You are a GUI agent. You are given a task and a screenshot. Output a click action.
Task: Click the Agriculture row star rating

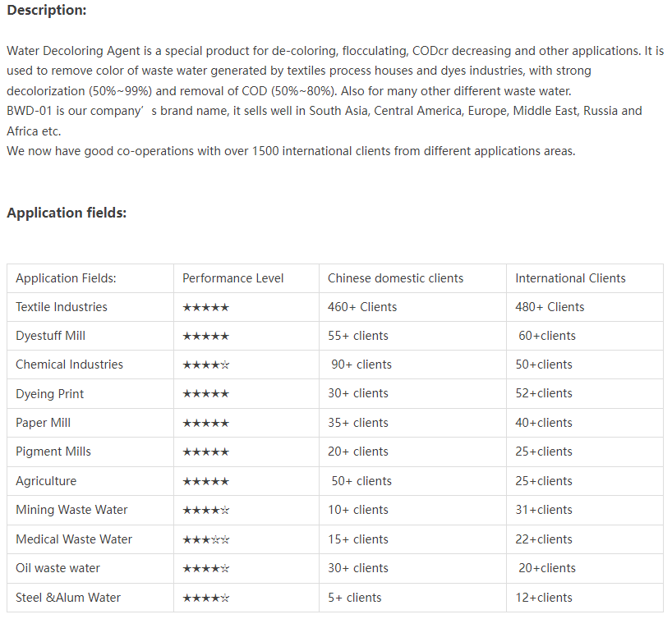point(205,481)
